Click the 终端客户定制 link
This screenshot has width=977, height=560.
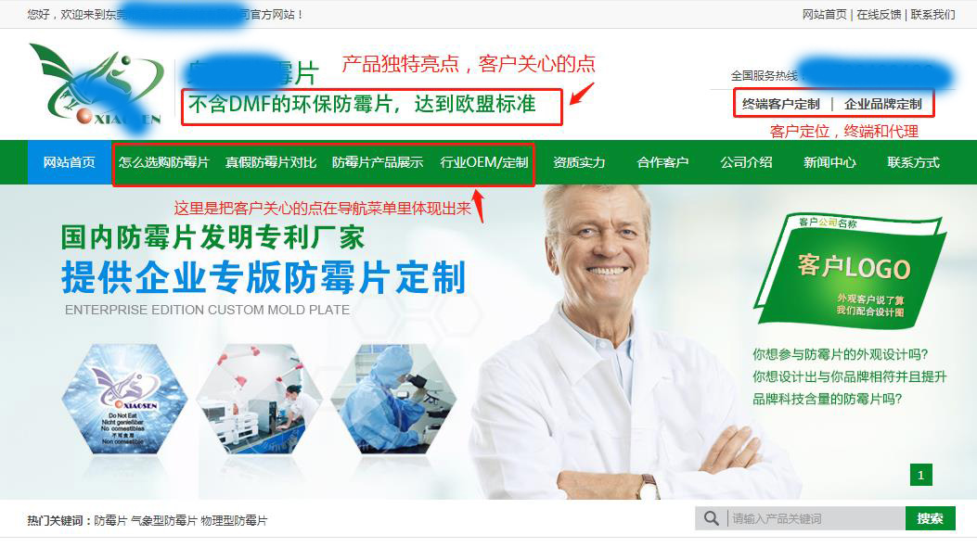[780, 104]
